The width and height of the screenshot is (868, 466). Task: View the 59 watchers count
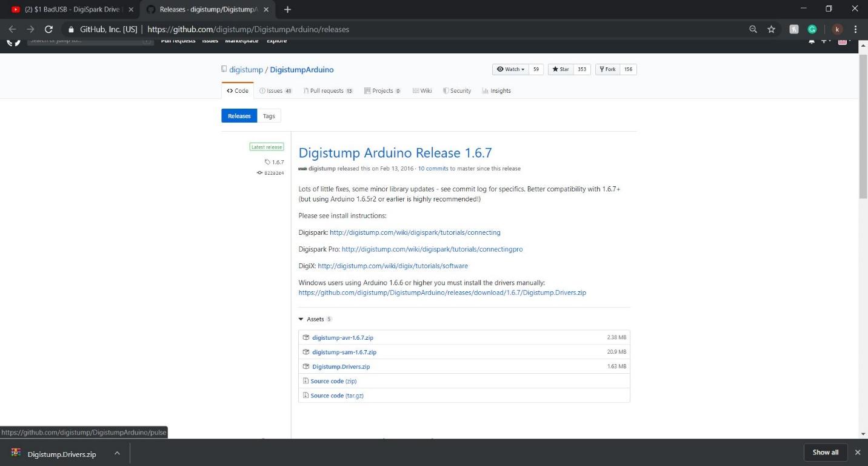(536, 69)
